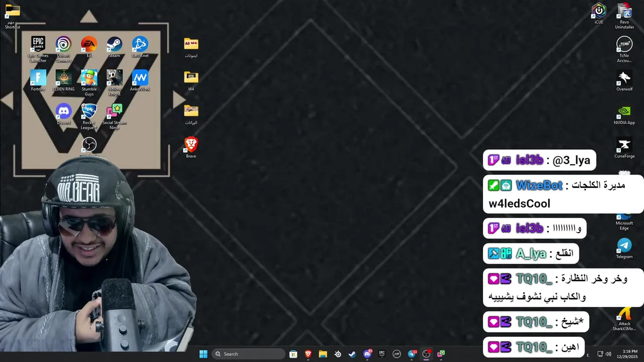The width and height of the screenshot is (644, 362).
Task: Select the Discord desktop shortcut
Action: [63, 114]
